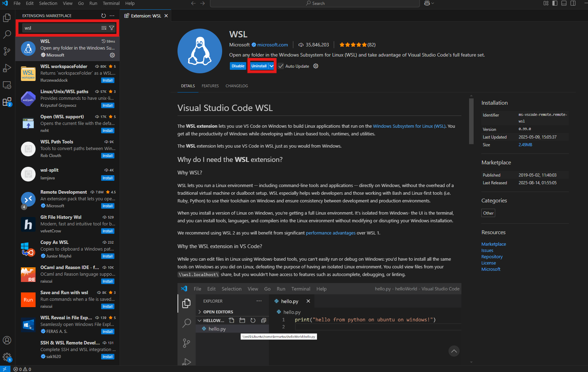Open filter extensions funnel icon
The height and width of the screenshot is (372, 588).
pyautogui.click(x=112, y=28)
